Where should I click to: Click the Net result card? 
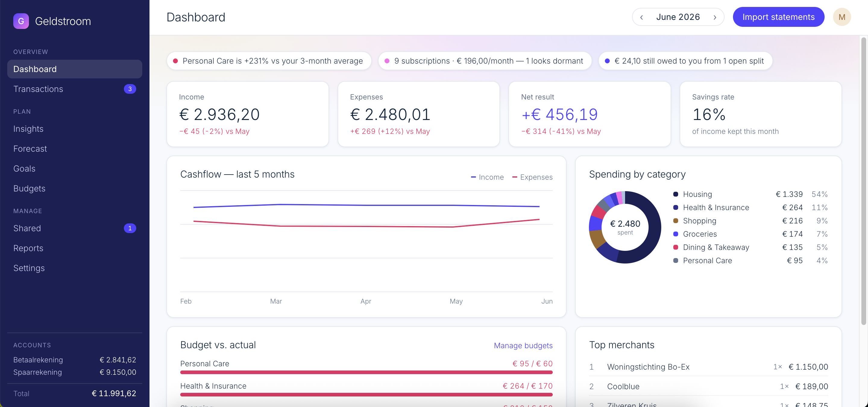tap(590, 114)
